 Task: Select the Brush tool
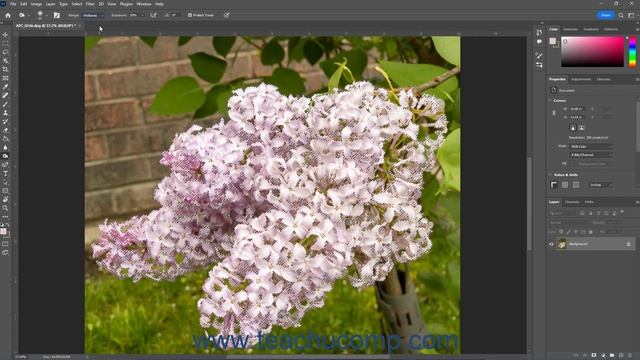tap(5, 104)
